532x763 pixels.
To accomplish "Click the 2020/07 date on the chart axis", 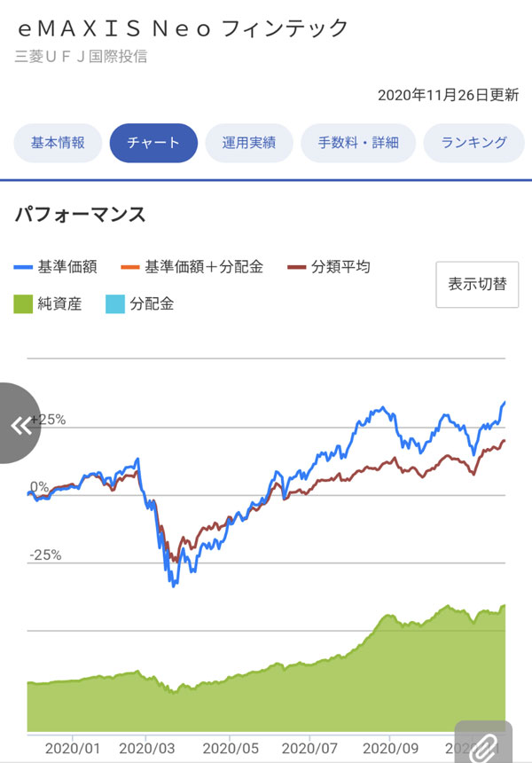I will (311, 747).
